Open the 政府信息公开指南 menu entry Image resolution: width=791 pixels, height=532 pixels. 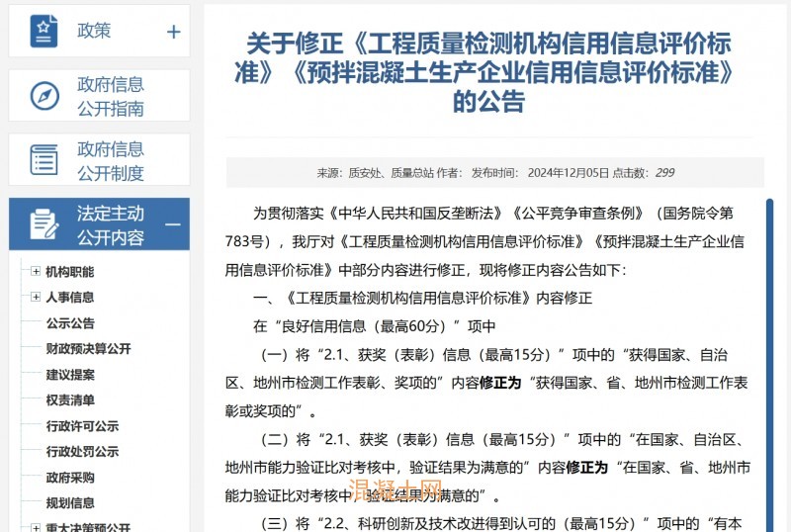pyautogui.click(x=111, y=96)
